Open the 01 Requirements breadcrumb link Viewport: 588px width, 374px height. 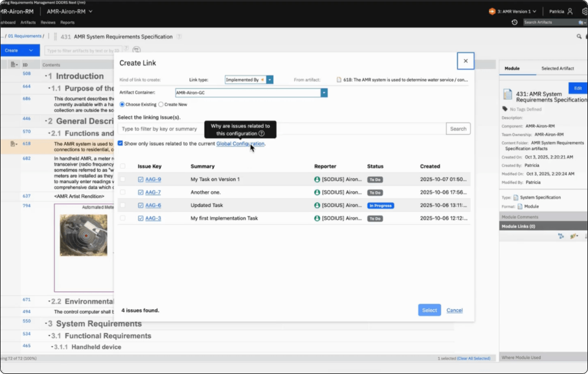point(25,36)
